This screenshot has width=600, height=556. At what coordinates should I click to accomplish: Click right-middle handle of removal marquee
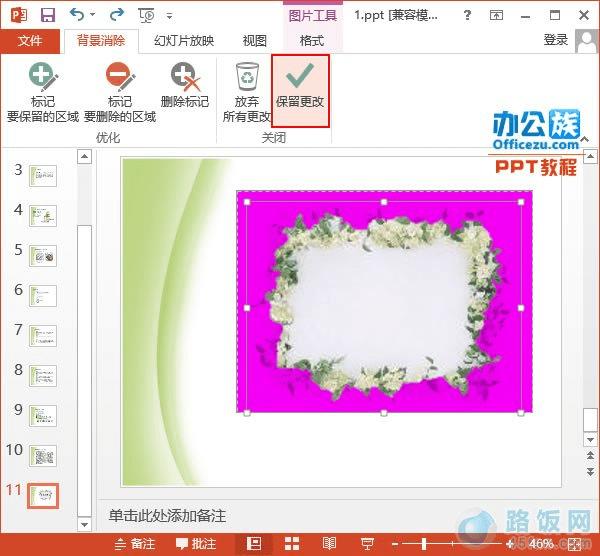[521, 308]
